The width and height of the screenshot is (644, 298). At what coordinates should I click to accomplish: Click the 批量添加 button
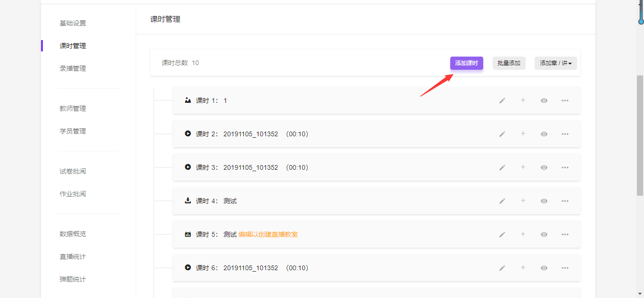[x=509, y=63]
